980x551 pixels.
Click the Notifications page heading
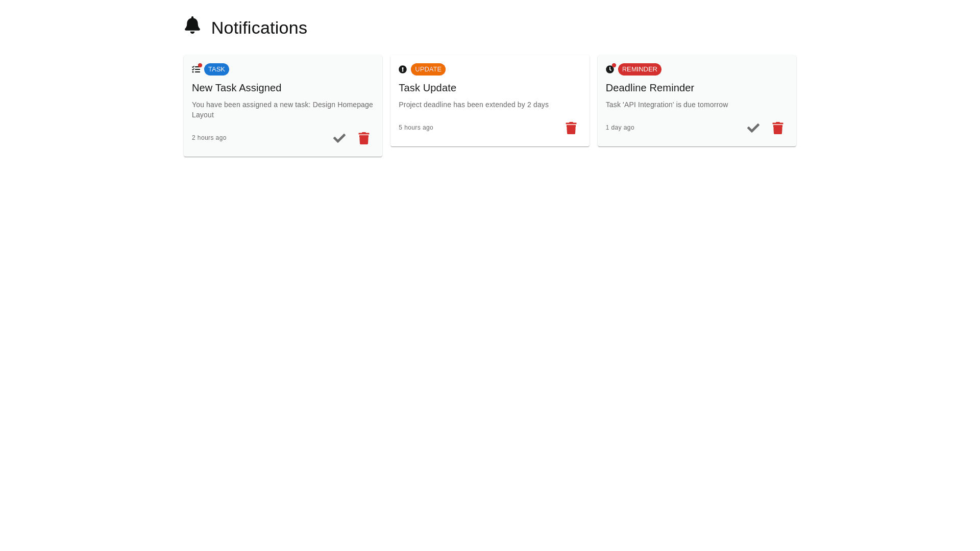pos(259,28)
